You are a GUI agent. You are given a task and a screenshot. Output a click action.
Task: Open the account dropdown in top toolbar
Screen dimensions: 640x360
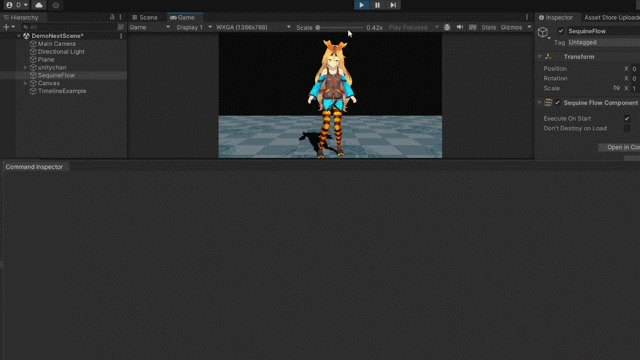tap(18, 5)
